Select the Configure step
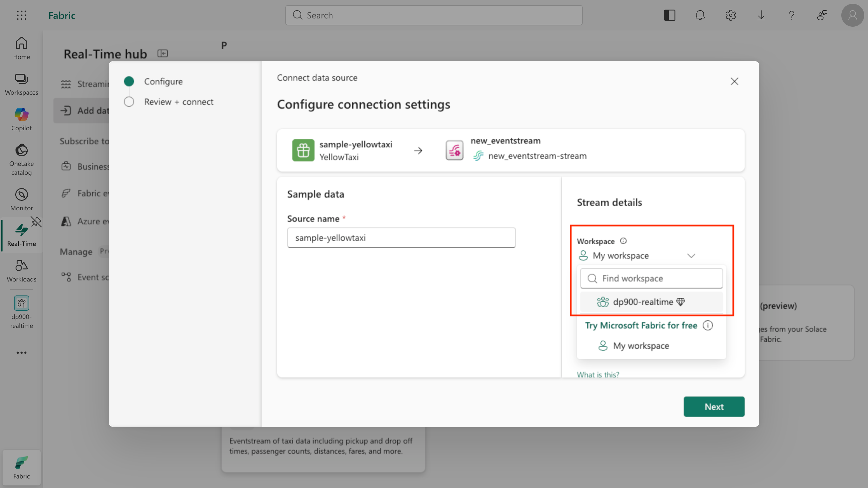This screenshot has width=868, height=488. coord(163,81)
